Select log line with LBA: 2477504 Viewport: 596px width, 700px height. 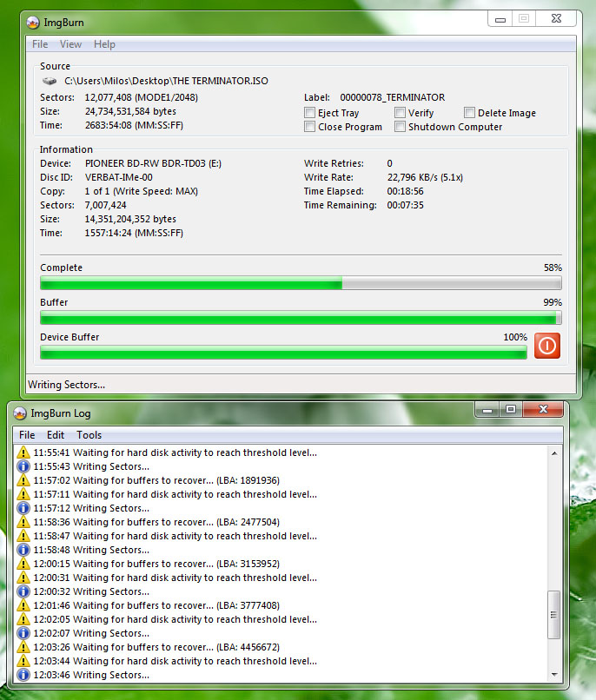pyautogui.click(x=156, y=522)
